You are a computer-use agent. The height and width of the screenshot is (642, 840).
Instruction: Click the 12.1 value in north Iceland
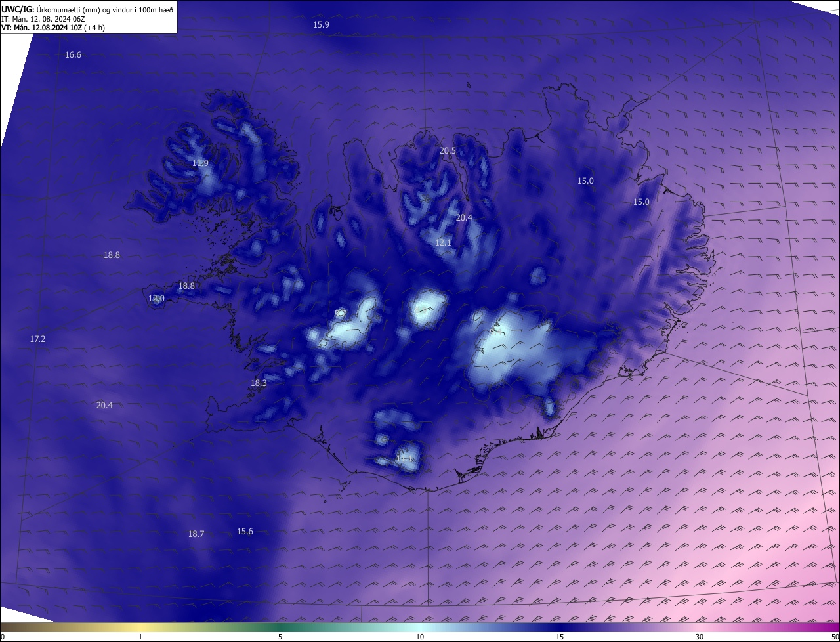point(444,243)
